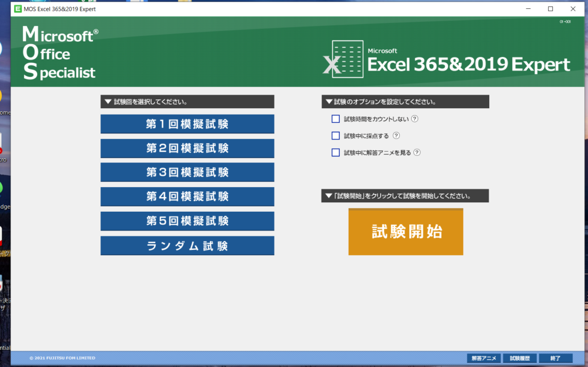Click the Microsoft Office Specialist logo

point(59,53)
